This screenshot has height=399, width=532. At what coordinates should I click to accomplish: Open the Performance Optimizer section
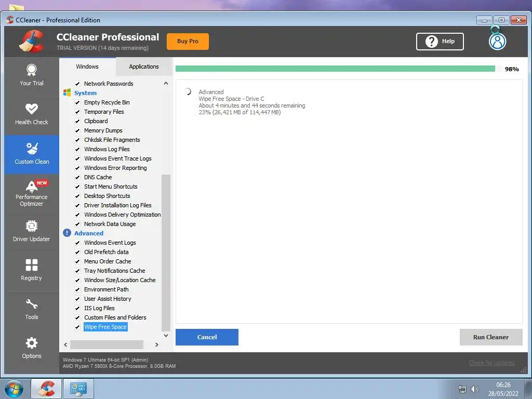coord(32,193)
